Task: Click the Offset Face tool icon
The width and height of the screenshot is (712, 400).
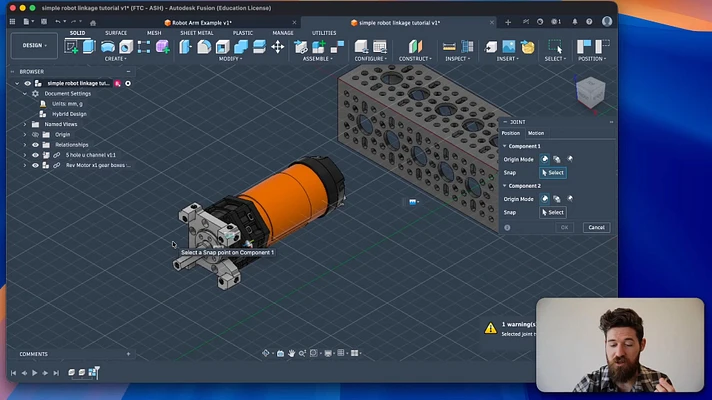Action: tap(259, 46)
